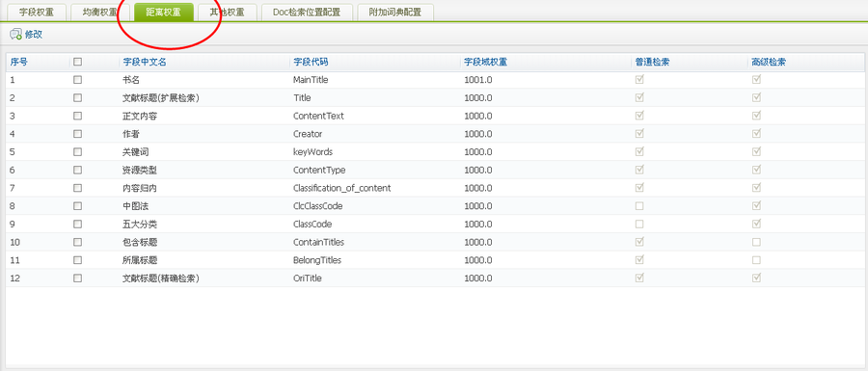Click the ContentType field code cell
This screenshot has width=868, height=371.
[x=319, y=170]
